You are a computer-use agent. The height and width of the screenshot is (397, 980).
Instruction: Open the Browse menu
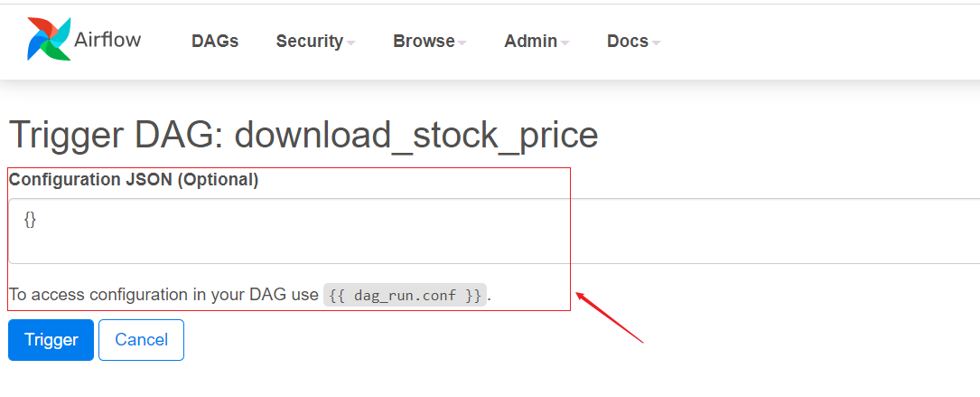tap(424, 42)
